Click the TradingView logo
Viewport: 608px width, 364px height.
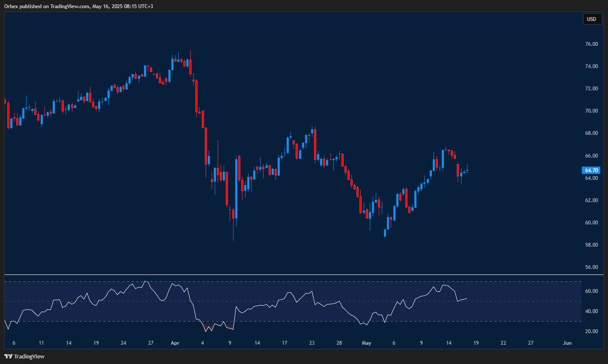pyautogui.click(x=24, y=356)
